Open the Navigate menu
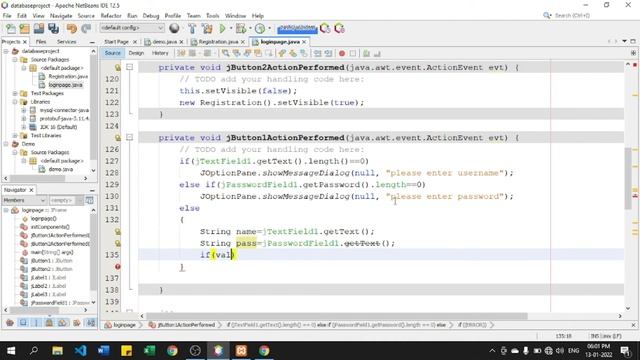Screen dimensions: 640x360 click(x=61, y=16)
